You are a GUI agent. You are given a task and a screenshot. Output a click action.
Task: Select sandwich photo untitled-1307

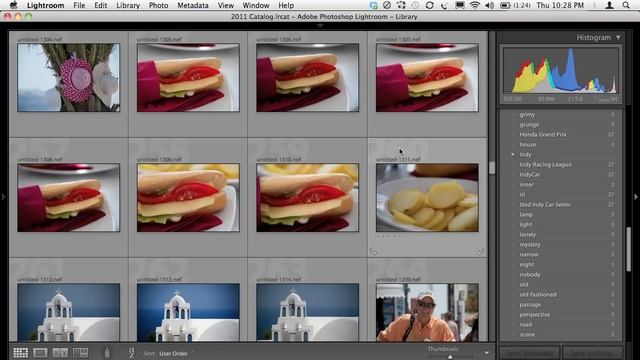pyautogui.click(x=427, y=78)
